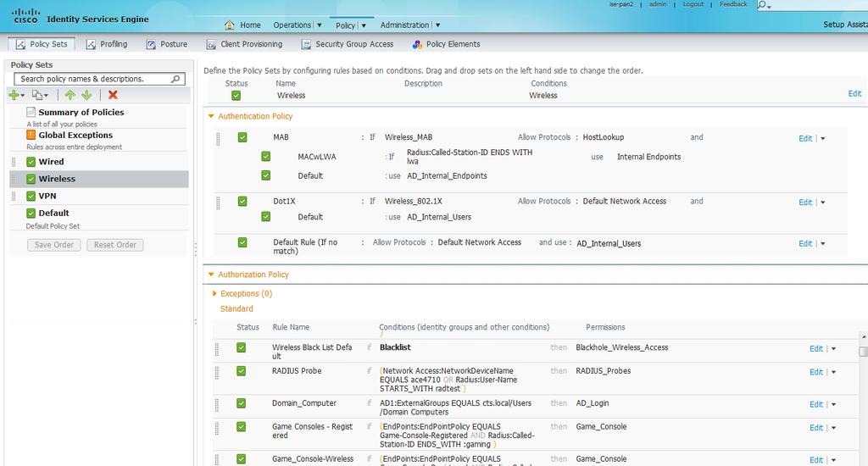Screen dimensions: 868x466
Task: Click the Feedback link
Action: (x=733, y=4)
